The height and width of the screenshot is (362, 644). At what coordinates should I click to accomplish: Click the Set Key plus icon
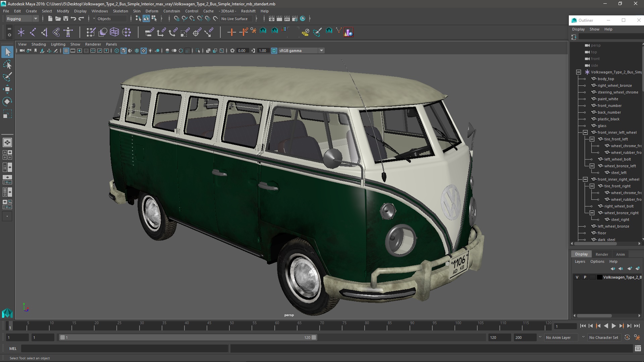231,32
